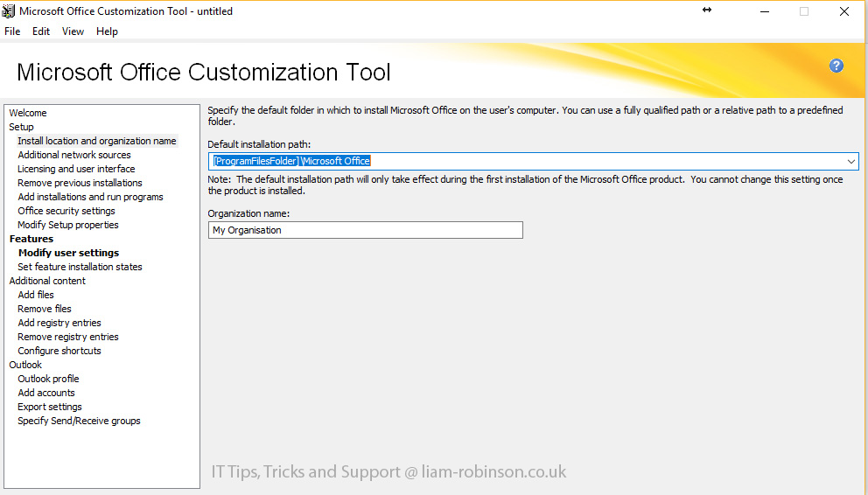Select Modify Setup properties
The image size is (868, 495).
pyautogui.click(x=68, y=225)
